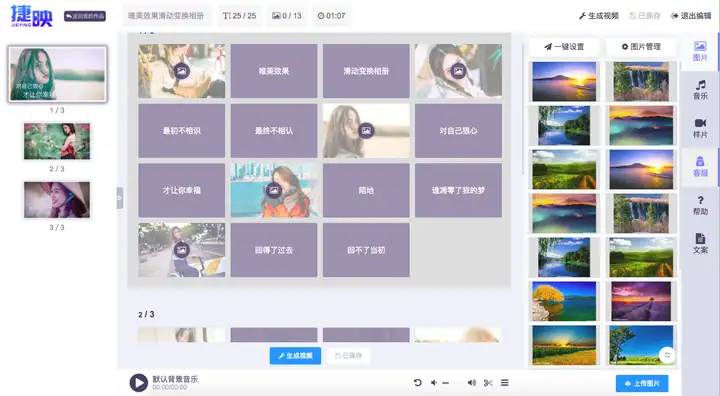Click the refresh icon over image library

click(667, 355)
